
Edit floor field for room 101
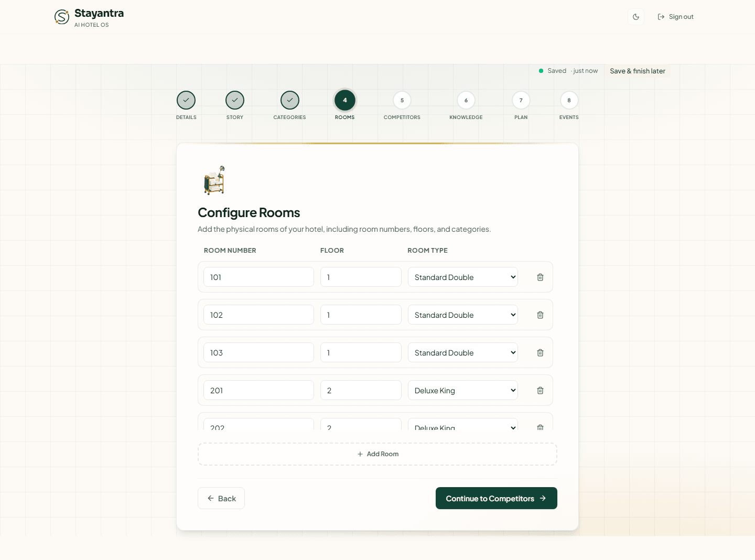pos(361,277)
